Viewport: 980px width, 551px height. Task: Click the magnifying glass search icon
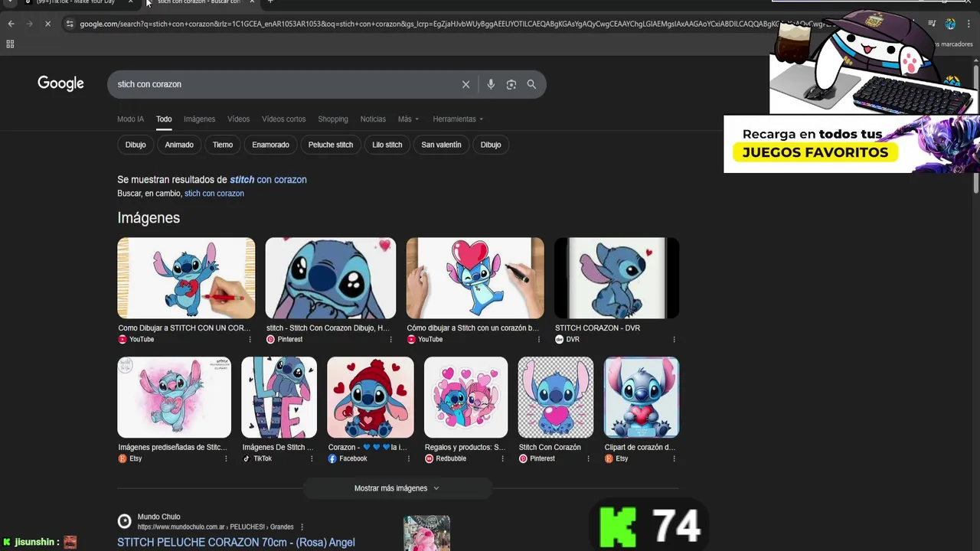point(531,84)
